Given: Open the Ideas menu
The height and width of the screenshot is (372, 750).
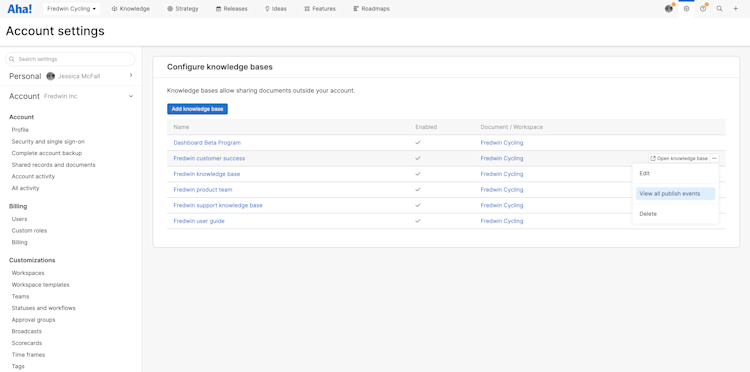Looking at the screenshot, I should point(276,9).
